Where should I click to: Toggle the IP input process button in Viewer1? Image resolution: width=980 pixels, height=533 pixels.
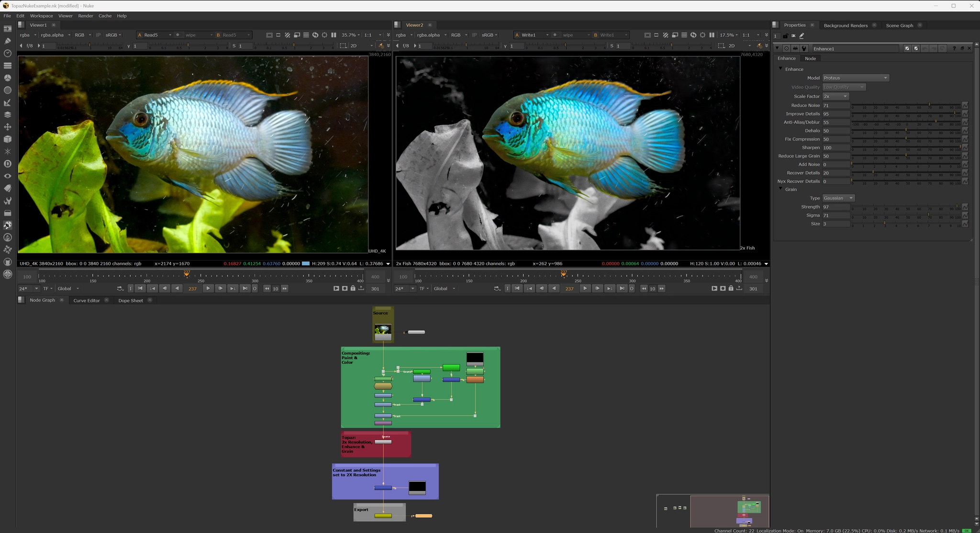[98, 35]
